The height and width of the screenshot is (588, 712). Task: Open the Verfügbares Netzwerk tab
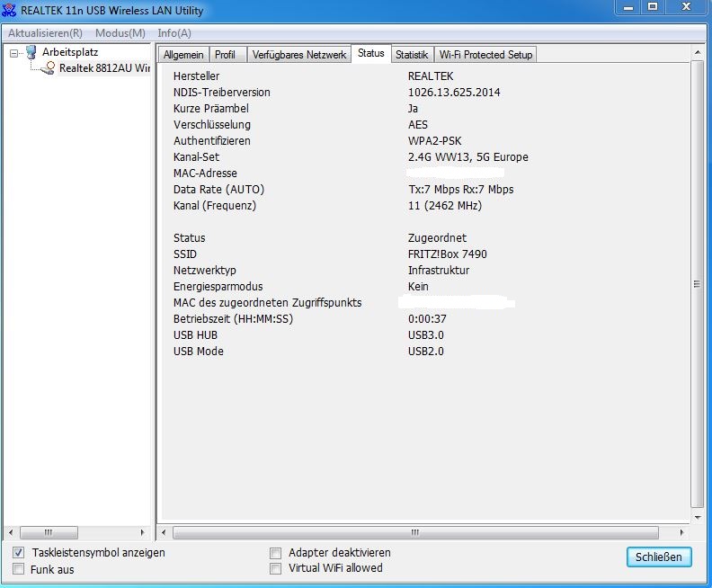(299, 55)
